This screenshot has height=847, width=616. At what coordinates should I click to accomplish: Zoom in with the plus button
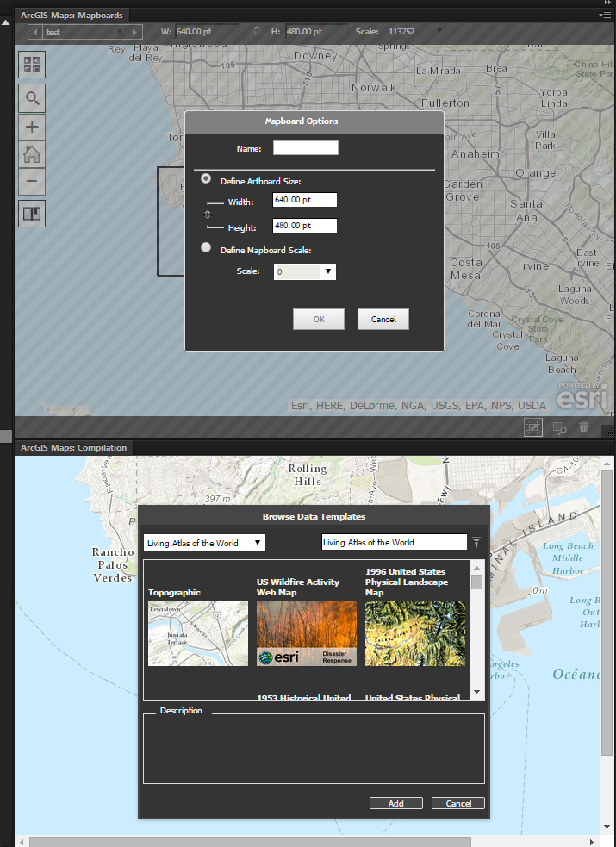click(32, 127)
